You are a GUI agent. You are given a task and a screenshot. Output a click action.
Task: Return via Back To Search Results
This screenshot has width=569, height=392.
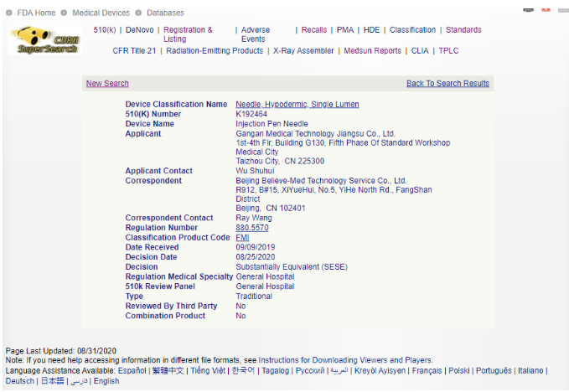(447, 84)
